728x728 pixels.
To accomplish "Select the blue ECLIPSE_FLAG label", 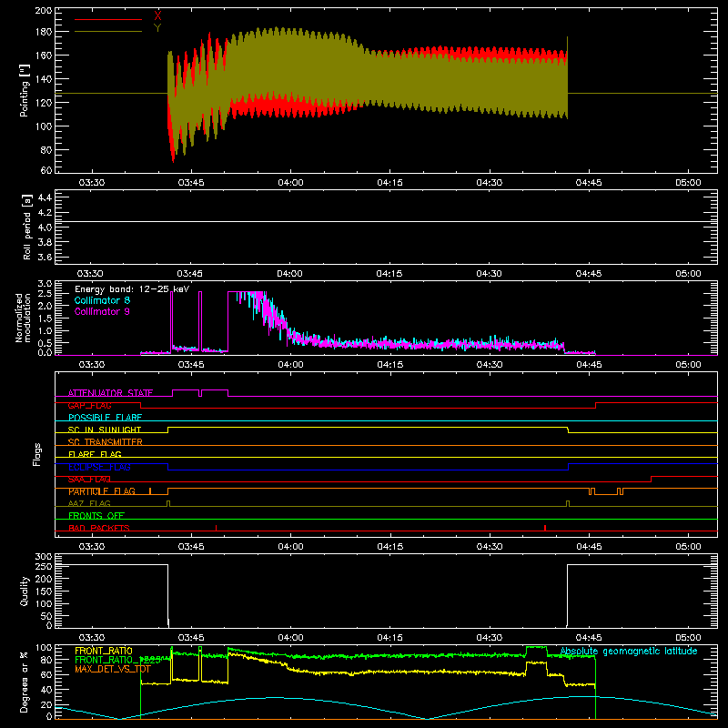I will pos(99,467).
